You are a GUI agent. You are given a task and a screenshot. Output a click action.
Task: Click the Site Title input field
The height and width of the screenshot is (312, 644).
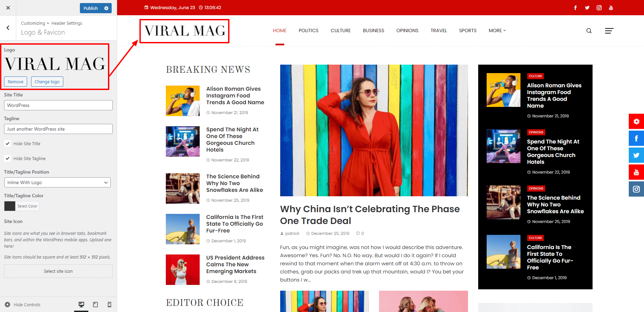pyautogui.click(x=58, y=105)
